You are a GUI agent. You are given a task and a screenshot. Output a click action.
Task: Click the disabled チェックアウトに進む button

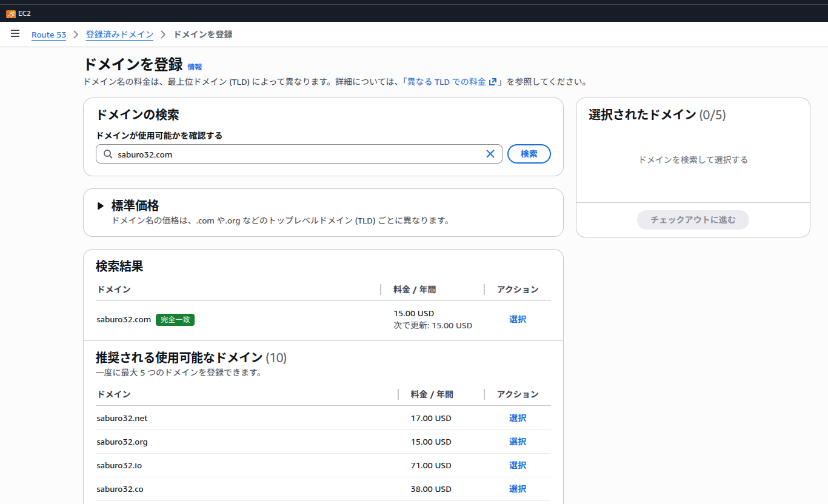[693, 220]
